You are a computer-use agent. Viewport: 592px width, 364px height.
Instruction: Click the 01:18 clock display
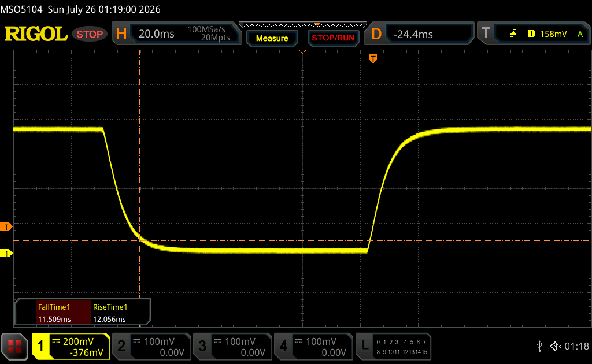(576, 346)
